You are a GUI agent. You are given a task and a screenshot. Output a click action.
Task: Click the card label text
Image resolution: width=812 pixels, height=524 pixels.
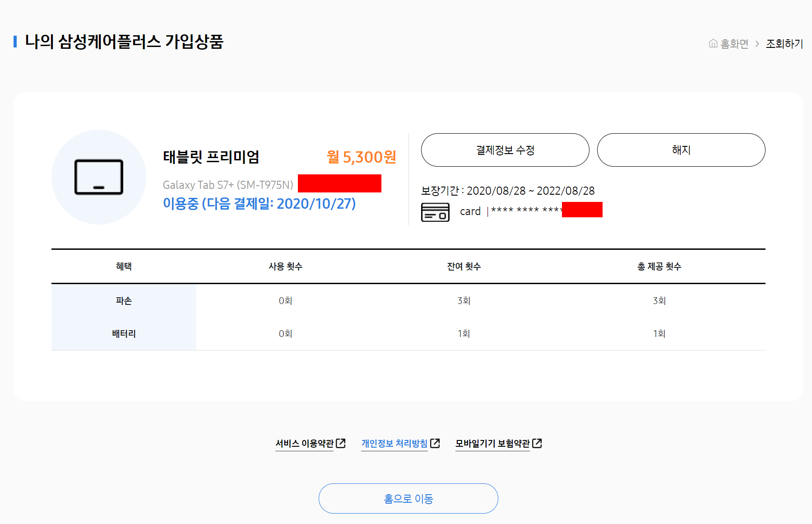pyautogui.click(x=470, y=211)
